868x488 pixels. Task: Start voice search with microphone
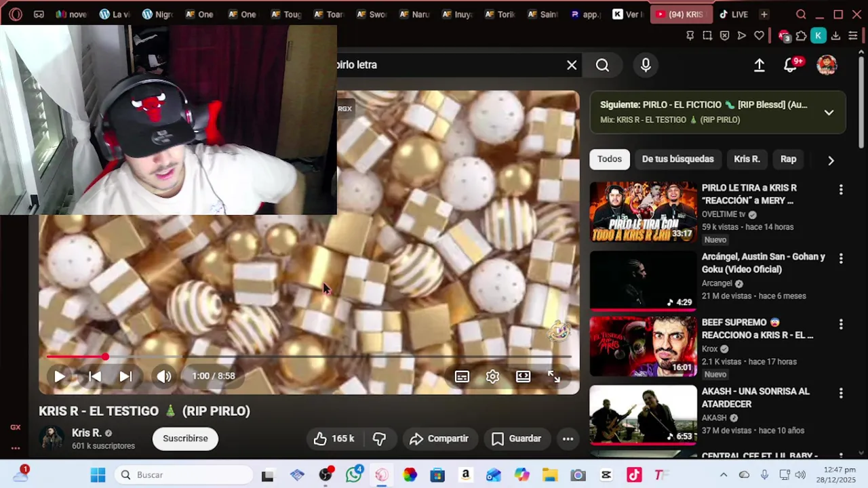(x=646, y=65)
